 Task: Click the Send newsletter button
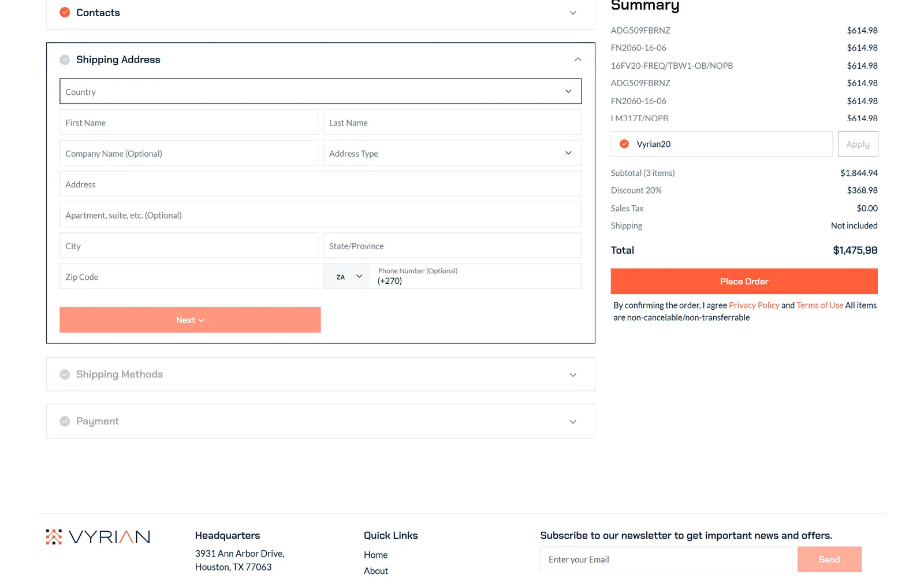tap(829, 560)
